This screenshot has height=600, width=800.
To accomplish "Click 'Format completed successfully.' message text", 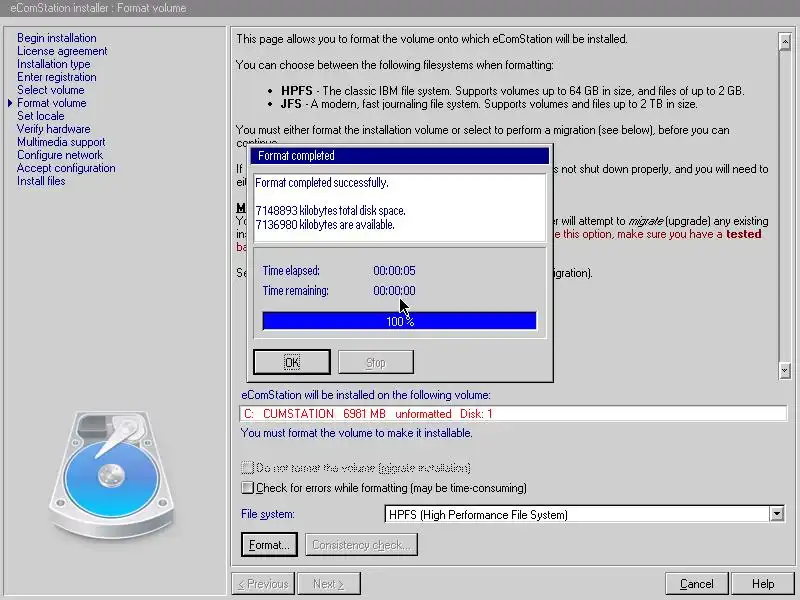I will pyautogui.click(x=322, y=183).
